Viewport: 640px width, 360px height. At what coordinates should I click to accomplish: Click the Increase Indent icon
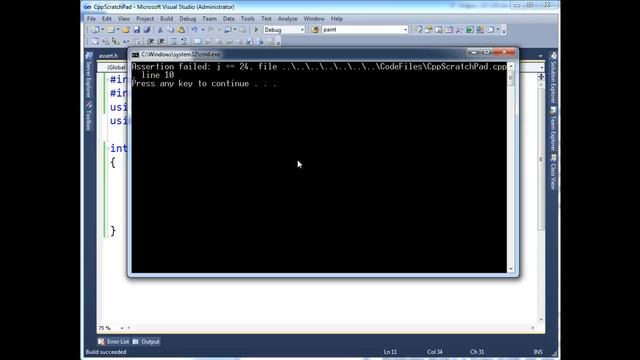click(161, 41)
